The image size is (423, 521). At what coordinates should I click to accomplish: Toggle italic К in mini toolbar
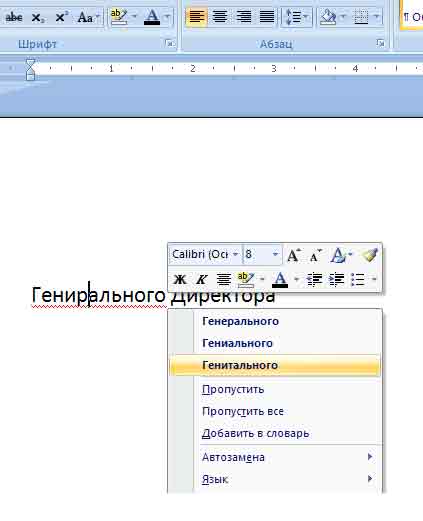202,279
